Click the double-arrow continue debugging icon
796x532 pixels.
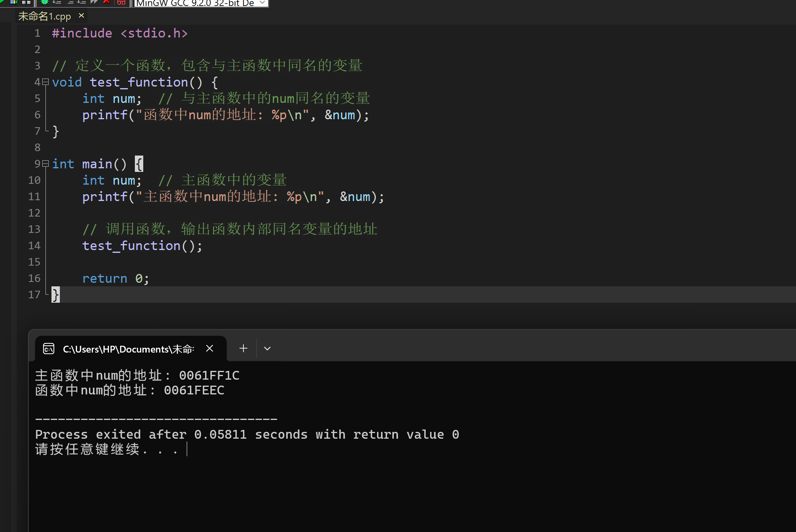tap(94, 2)
